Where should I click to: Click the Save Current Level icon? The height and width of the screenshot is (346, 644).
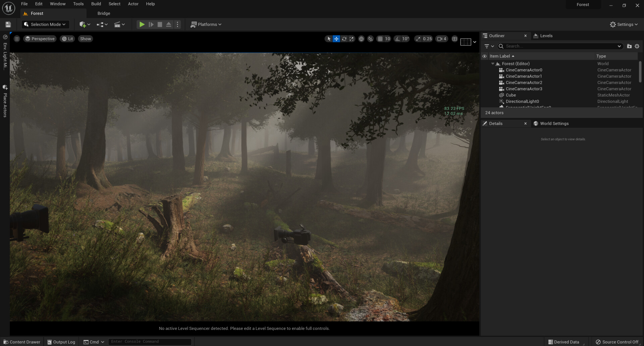click(x=8, y=24)
